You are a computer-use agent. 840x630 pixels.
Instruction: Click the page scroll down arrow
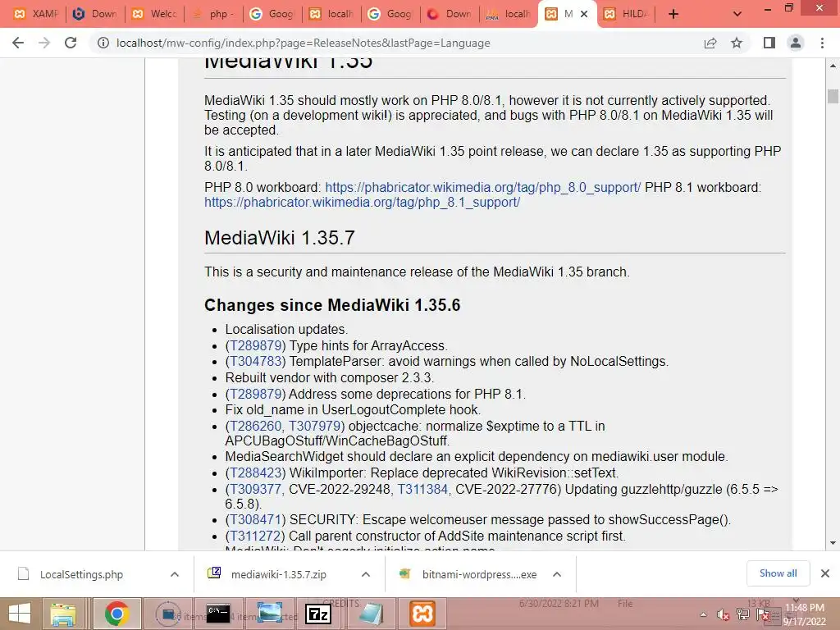[x=833, y=543]
